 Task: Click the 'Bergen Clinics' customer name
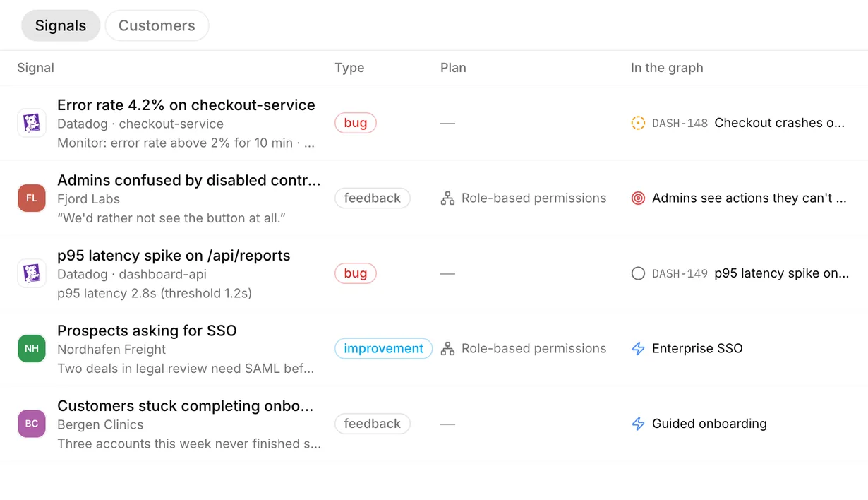(100, 424)
